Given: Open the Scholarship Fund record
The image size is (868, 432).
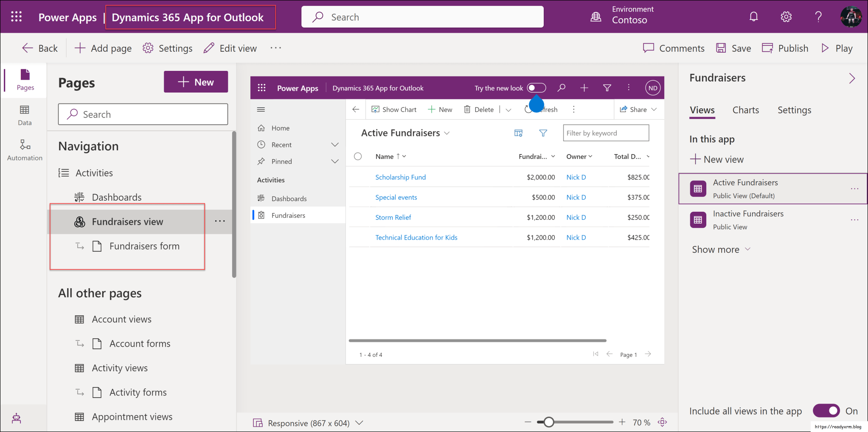Looking at the screenshot, I should [400, 177].
